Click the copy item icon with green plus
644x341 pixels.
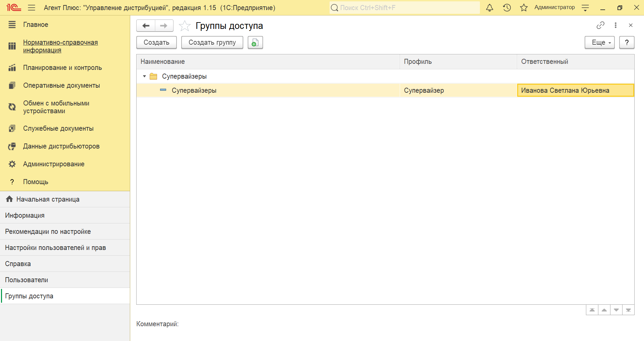(255, 42)
